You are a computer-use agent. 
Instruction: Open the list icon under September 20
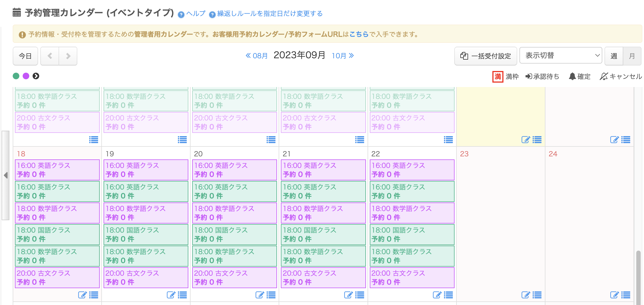[x=271, y=295]
